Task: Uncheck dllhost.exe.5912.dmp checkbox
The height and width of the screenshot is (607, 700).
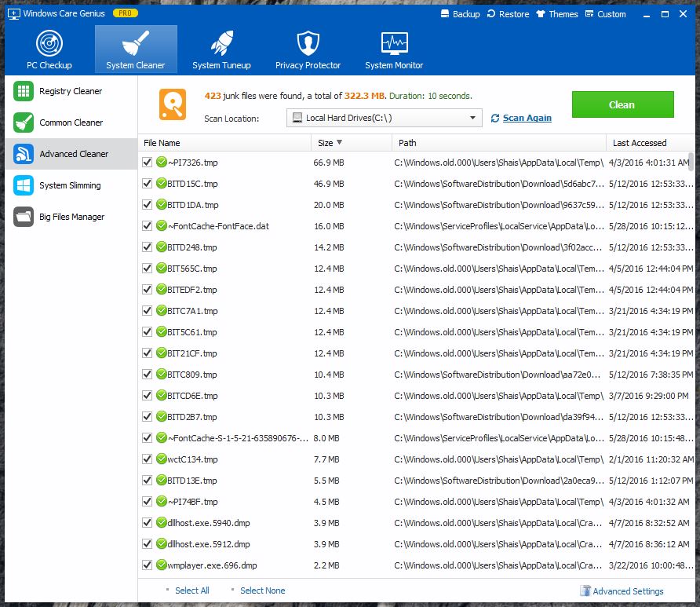Action: point(147,544)
